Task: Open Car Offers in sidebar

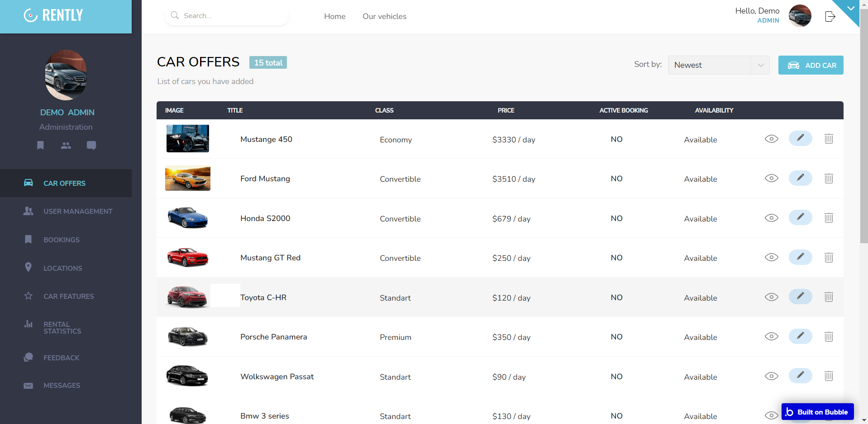Action: [x=66, y=183]
